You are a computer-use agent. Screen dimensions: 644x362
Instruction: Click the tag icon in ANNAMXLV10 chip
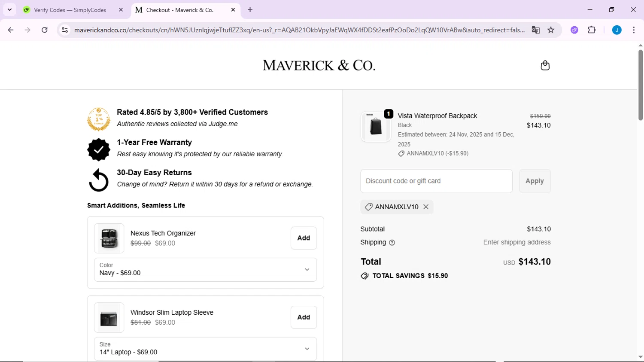pyautogui.click(x=368, y=207)
